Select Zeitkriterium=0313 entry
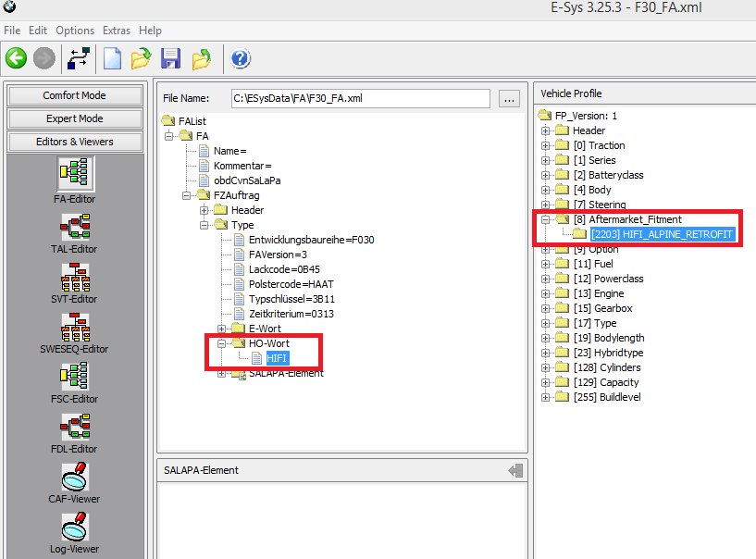756x559 pixels. pyautogui.click(x=291, y=314)
